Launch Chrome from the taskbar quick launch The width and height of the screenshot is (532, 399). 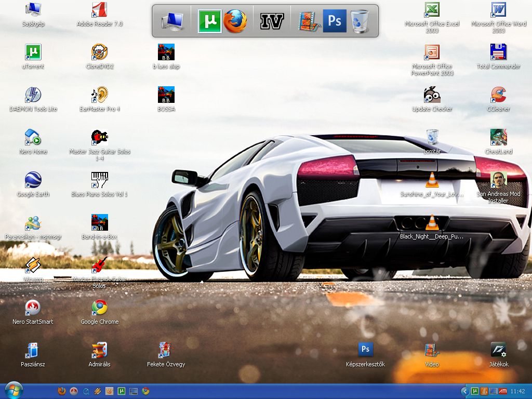[145, 391]
